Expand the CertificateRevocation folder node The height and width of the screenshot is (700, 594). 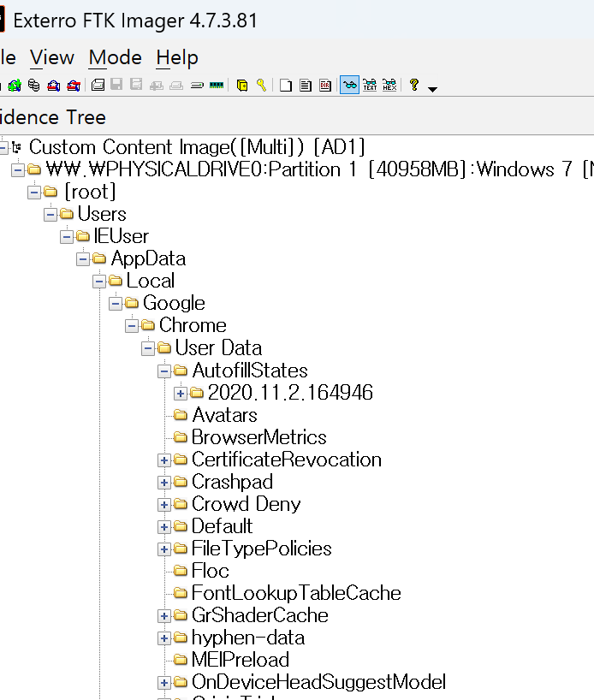pos(164,460)
